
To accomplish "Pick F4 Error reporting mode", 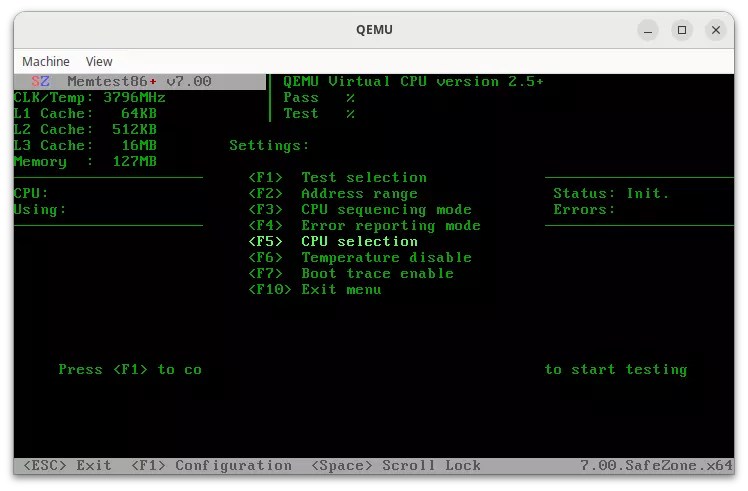I will tap(365, 225).
